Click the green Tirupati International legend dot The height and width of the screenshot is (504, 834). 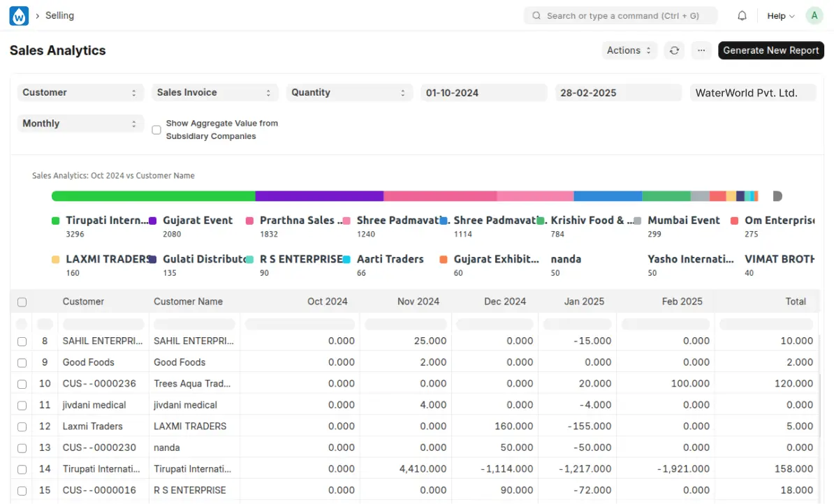(x=56, y=221)
